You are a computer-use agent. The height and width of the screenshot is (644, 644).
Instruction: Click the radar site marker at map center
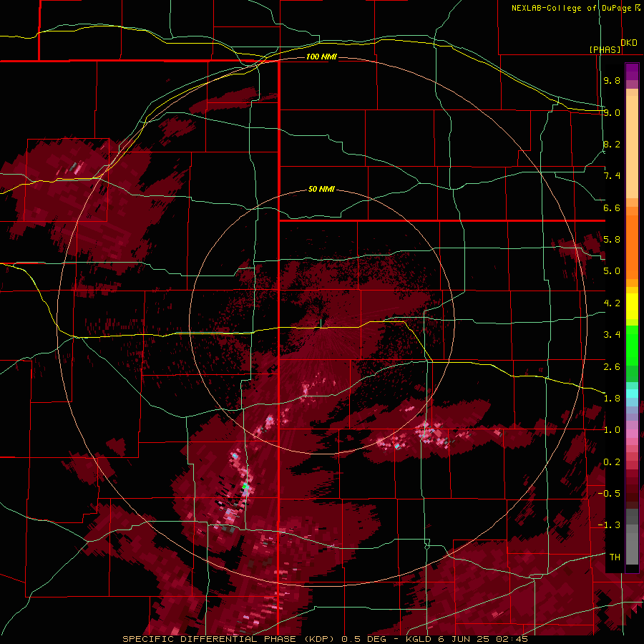coord(321,323)
